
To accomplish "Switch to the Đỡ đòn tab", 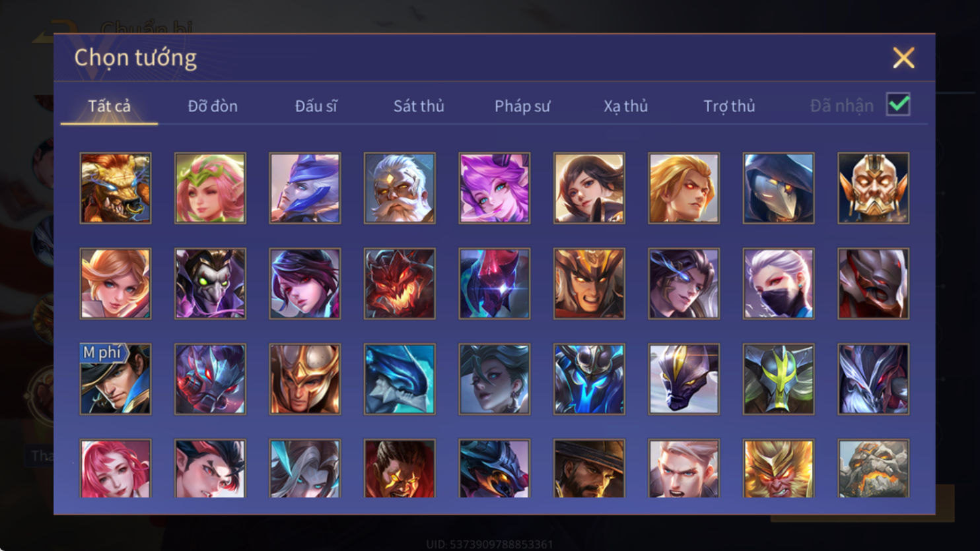I will [213, 106].
